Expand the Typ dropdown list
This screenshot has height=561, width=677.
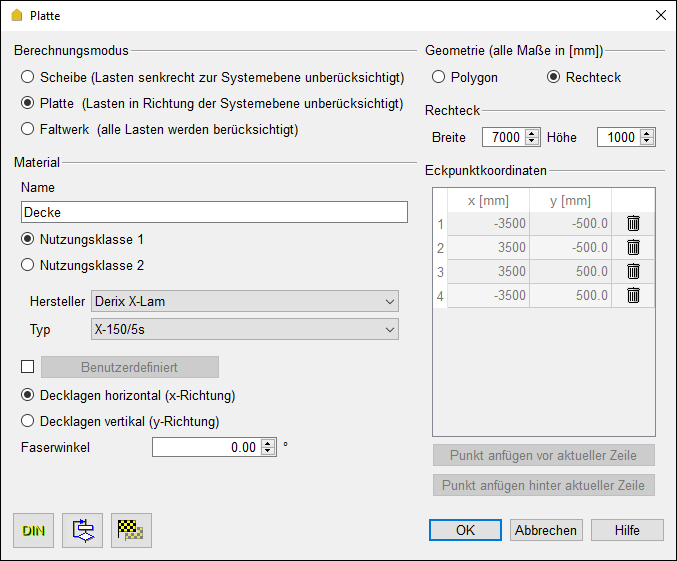(244, 329)
